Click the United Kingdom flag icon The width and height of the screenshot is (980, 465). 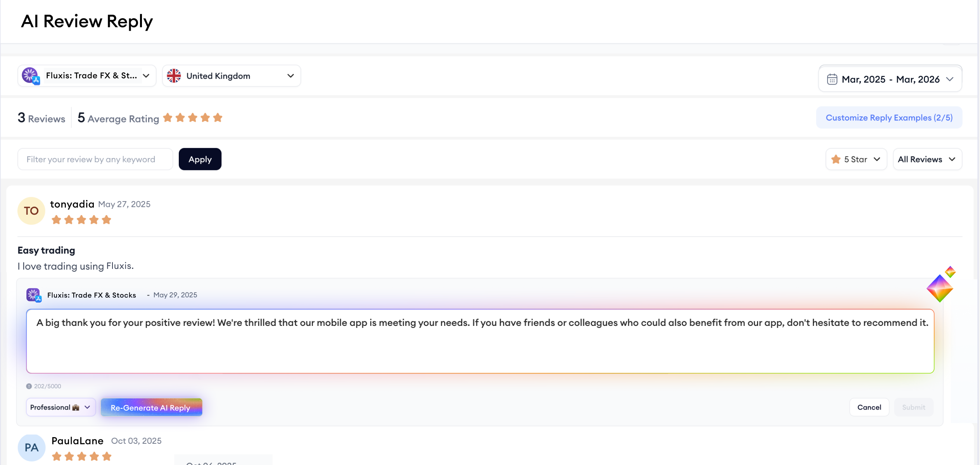click(174, 76)
